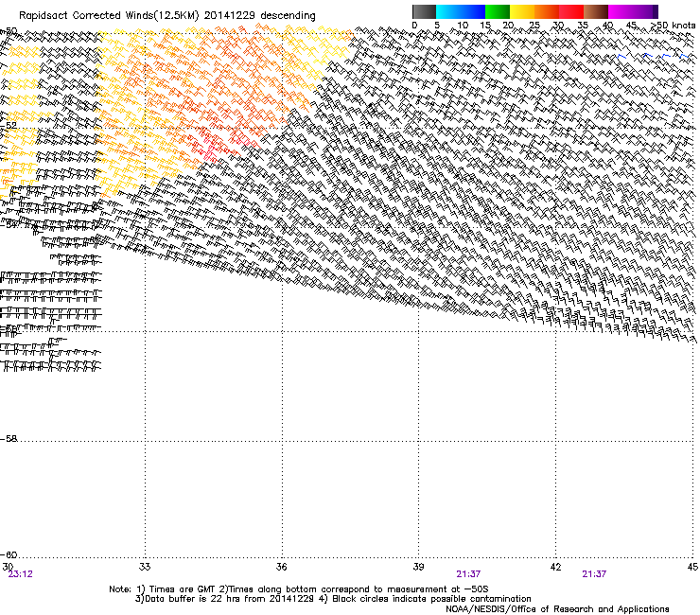Click the 'NOAA/NESDIS/Office of Research and Applications' credit
This screenshot has width=700, height=615.
tap(557, 609)
